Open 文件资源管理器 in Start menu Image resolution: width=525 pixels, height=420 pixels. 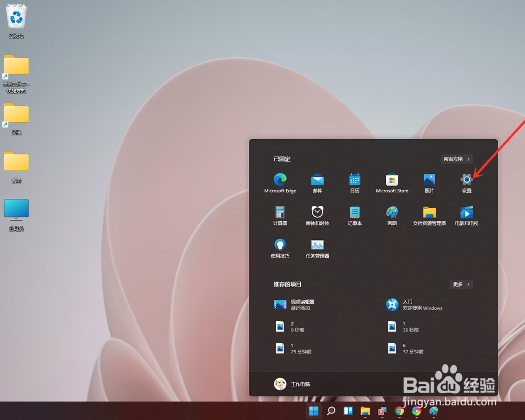click(x=429, y=216)
